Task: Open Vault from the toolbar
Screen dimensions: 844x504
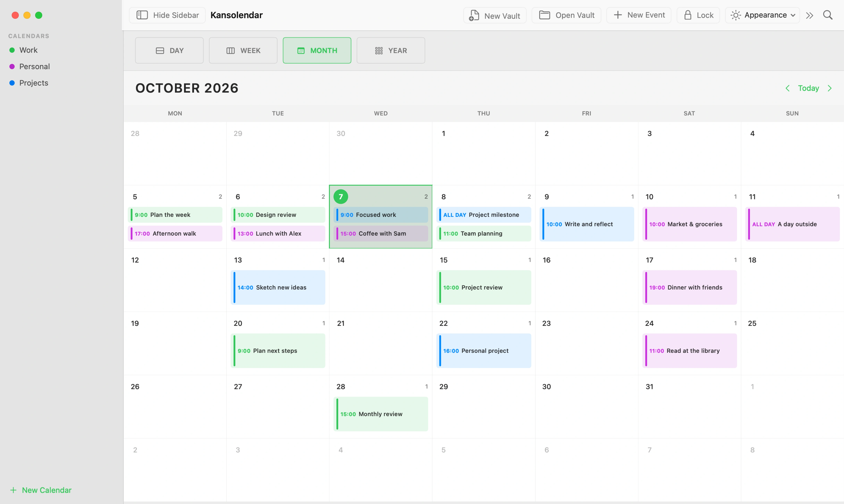Action: pos(566,15)
